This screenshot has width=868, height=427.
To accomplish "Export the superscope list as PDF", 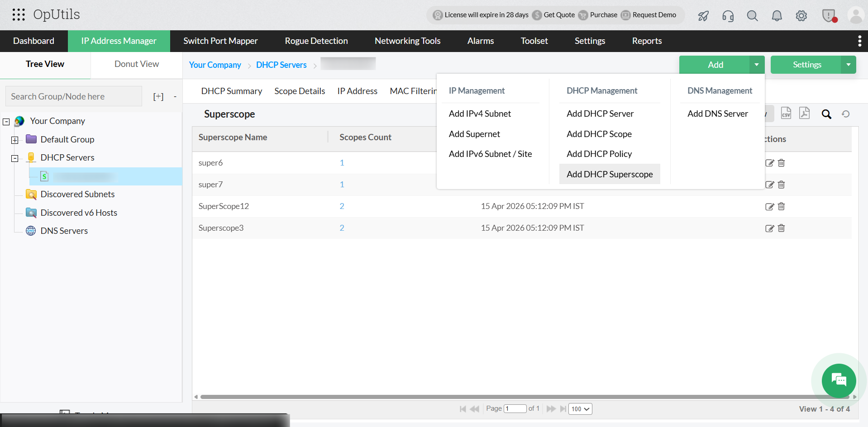I will [x=805, y=113].
